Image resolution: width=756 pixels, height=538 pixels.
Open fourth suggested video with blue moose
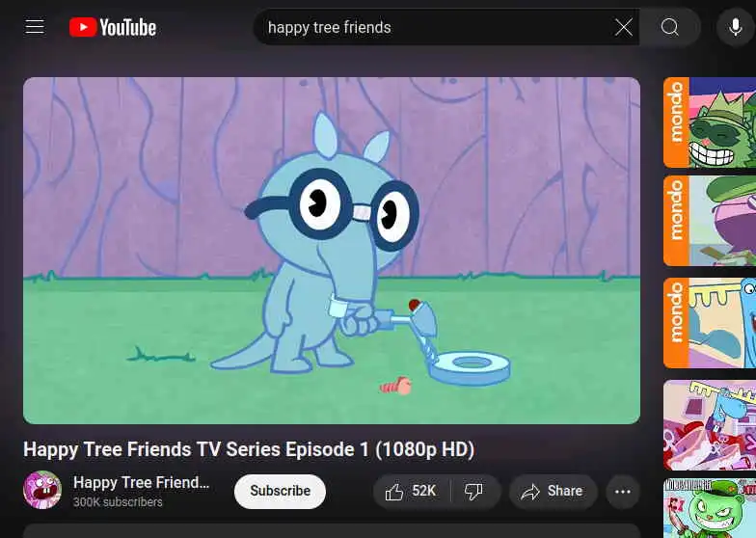(710, 425)
